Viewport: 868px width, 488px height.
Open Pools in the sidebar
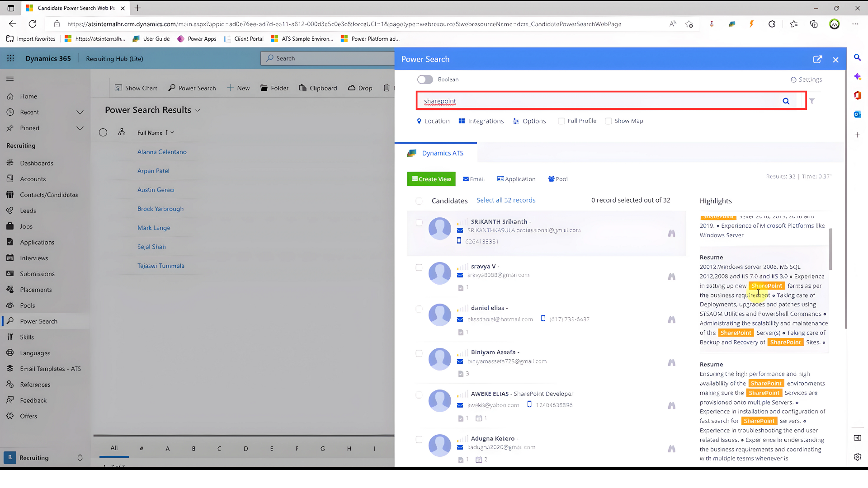pyautogui.click(x=28, y=305)
